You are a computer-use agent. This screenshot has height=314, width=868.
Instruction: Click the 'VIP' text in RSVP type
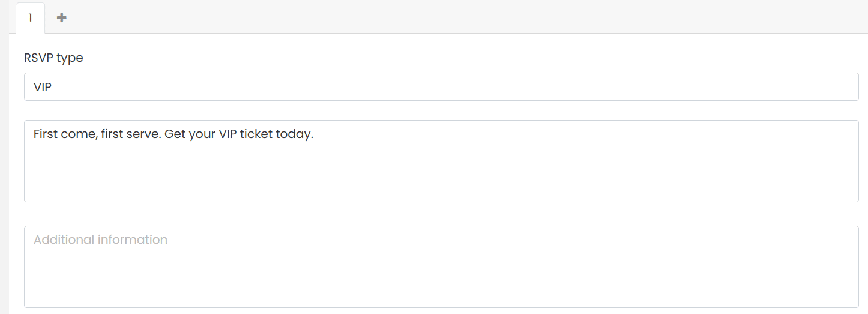(x=43, y=87)
